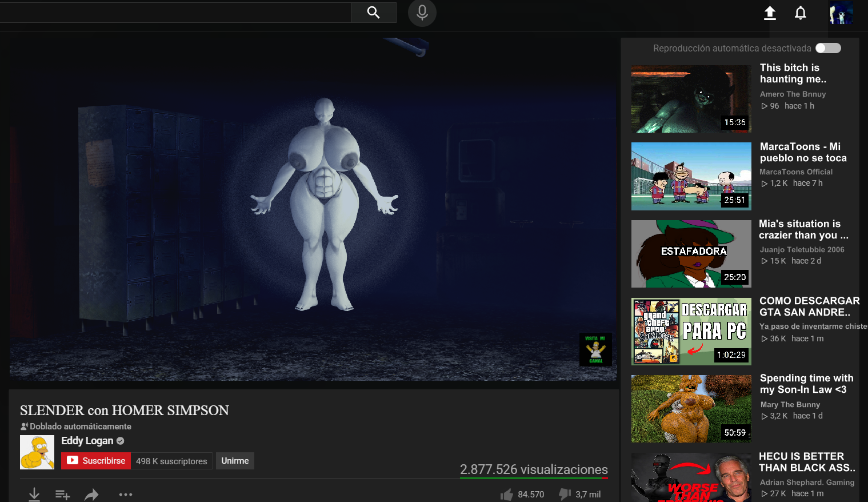This screenshot has width=868, height=502.
Task: Click the 'Visita mi canal' video watermark
Action: pos(595,349)
